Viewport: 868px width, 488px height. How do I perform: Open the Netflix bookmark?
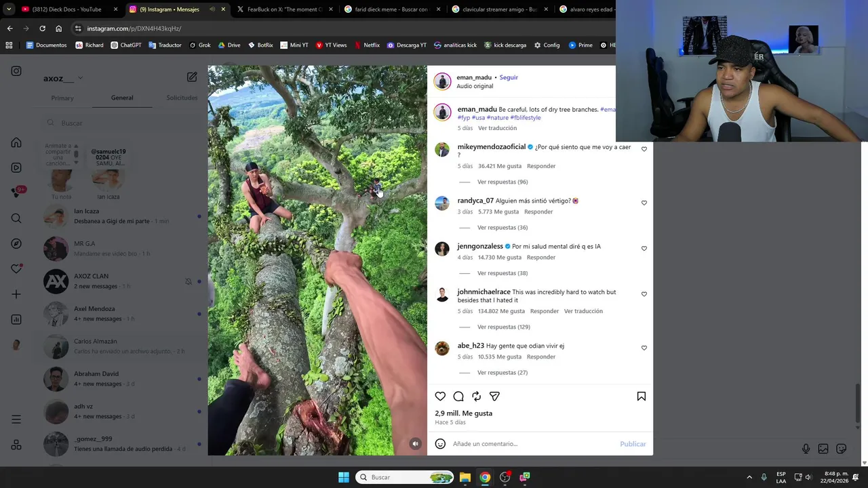(366, 45)
